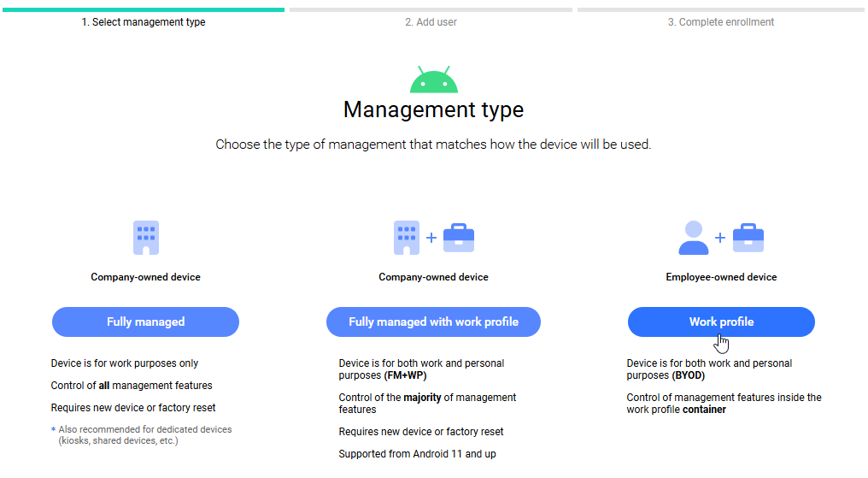Click the Supported from Android 11 text
This screenshot has height=478, width=868.
pos(417,454)
